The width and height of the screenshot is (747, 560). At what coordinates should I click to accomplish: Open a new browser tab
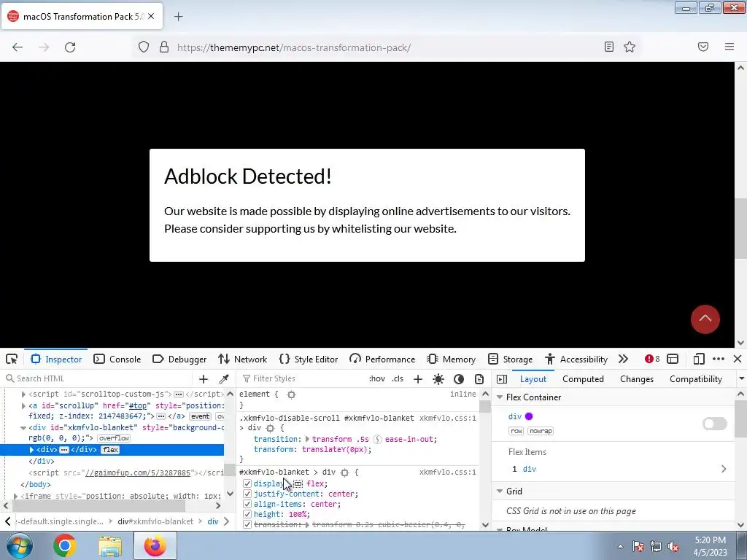(178, 17)
